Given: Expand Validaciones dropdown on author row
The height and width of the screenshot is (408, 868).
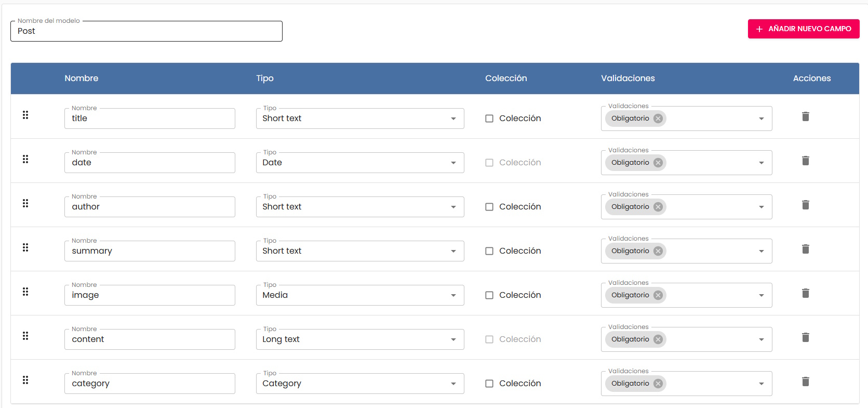Looking at the screenshot, I should [761, 207].
